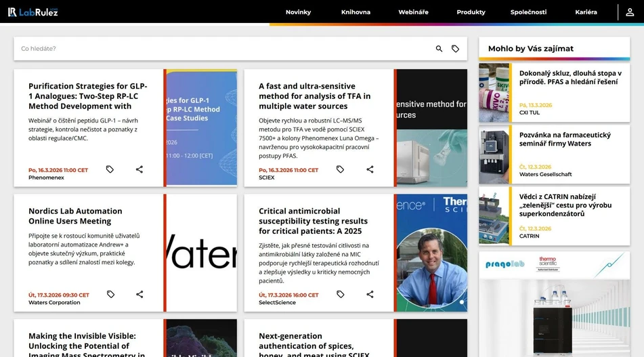
Task: Focus the 'Co hledáte?' search field
Action: (223, 49)
